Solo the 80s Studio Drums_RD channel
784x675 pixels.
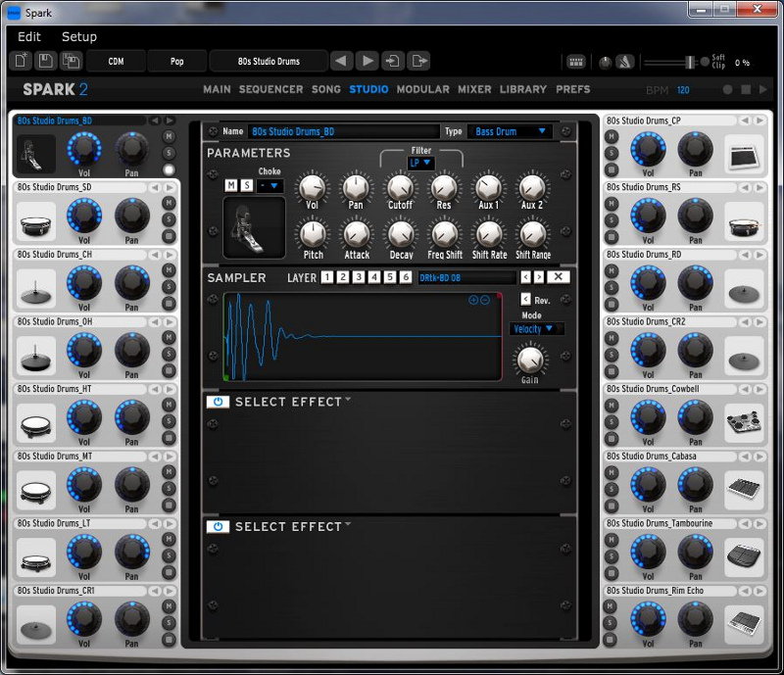611,287
